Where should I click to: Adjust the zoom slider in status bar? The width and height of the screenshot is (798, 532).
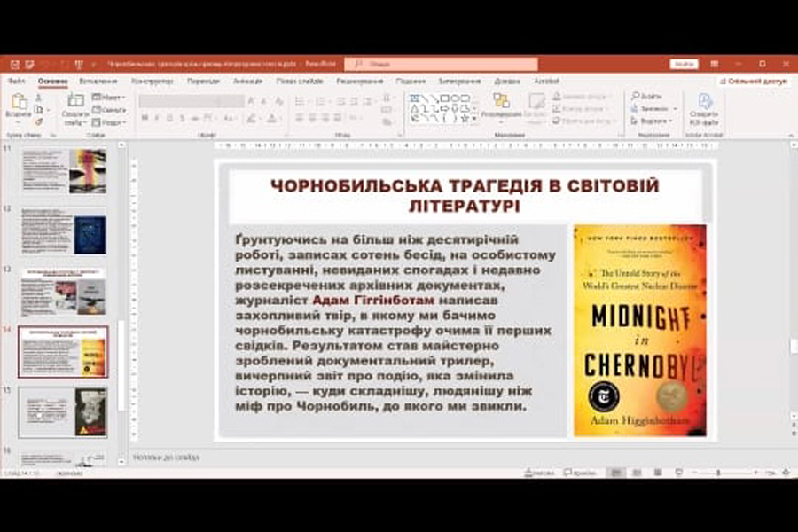pos(718,473)
